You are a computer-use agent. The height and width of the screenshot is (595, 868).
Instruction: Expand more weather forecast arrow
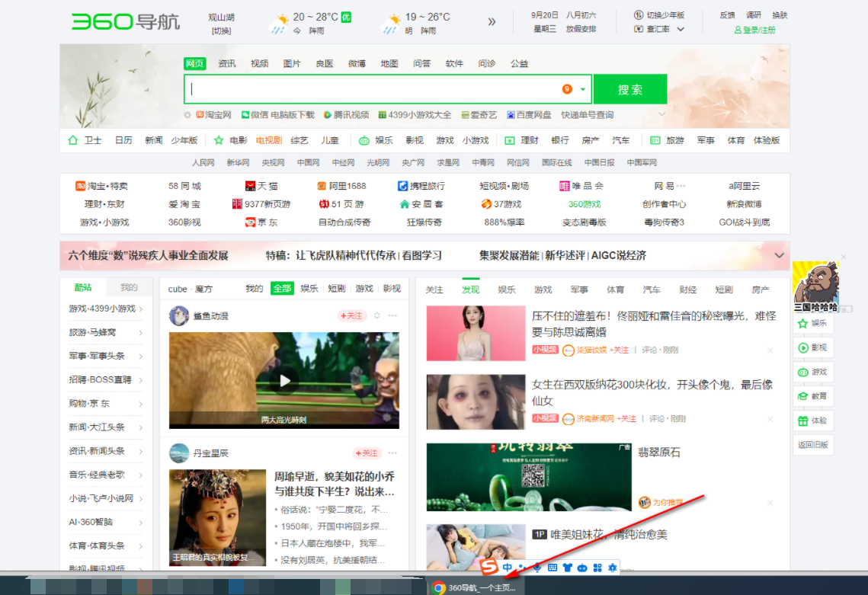(x=491, y=22)
